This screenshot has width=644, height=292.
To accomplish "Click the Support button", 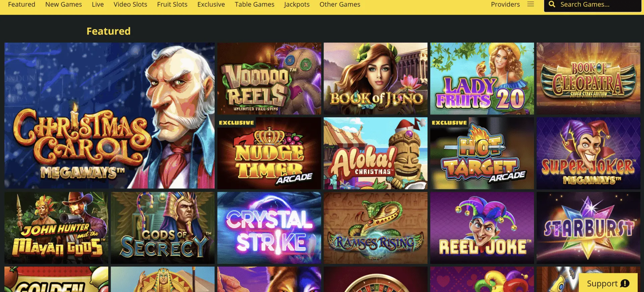I will [608, 283].
